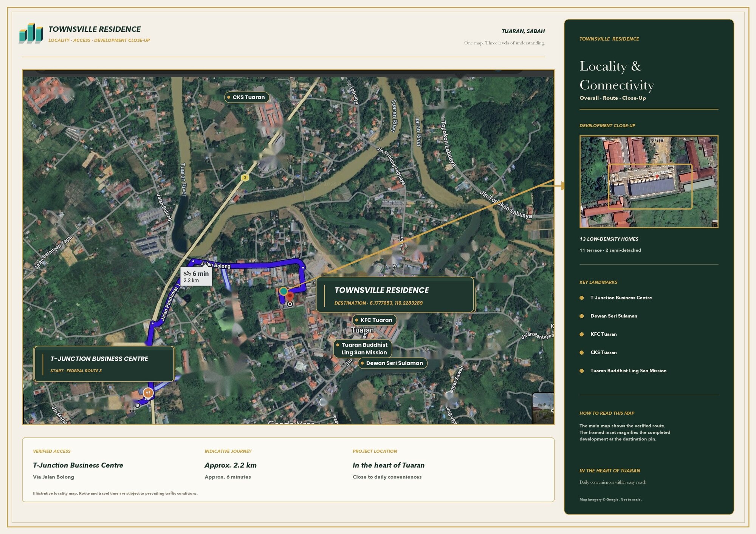Click the "Locality & Connectivity" sidebar heading

tap(617, 76)
